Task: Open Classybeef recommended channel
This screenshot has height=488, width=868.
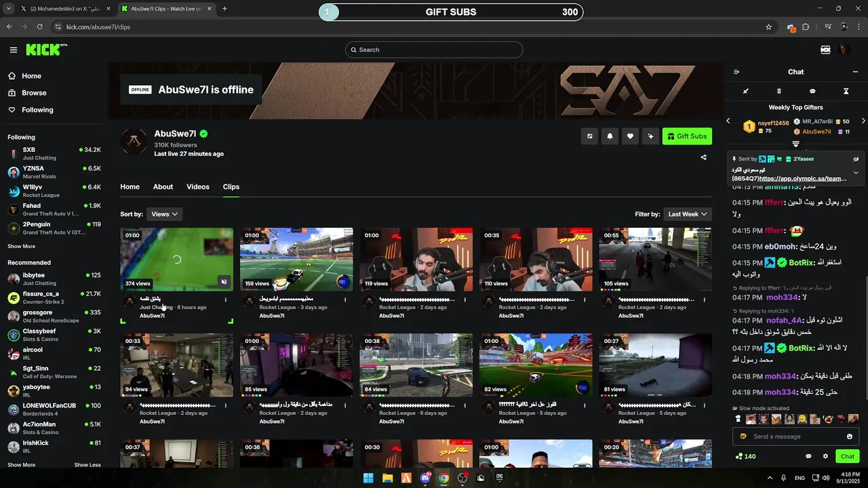Action: tap(54, 335)
